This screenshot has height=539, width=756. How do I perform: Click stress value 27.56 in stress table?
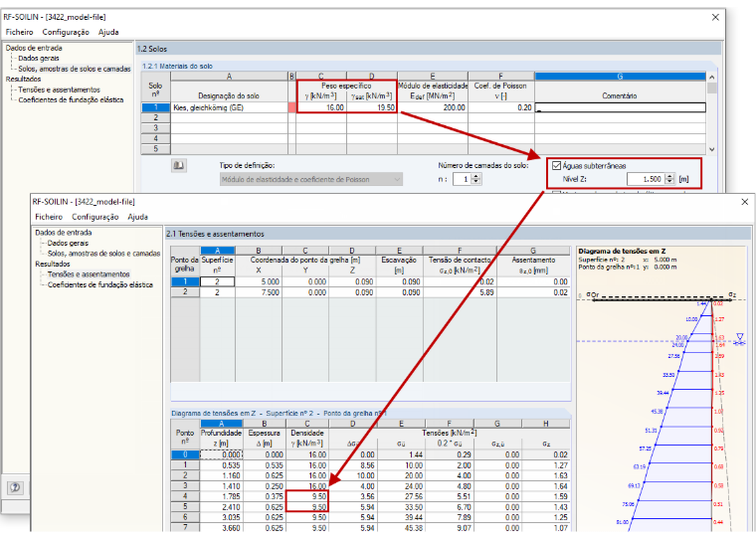[401, 496]
